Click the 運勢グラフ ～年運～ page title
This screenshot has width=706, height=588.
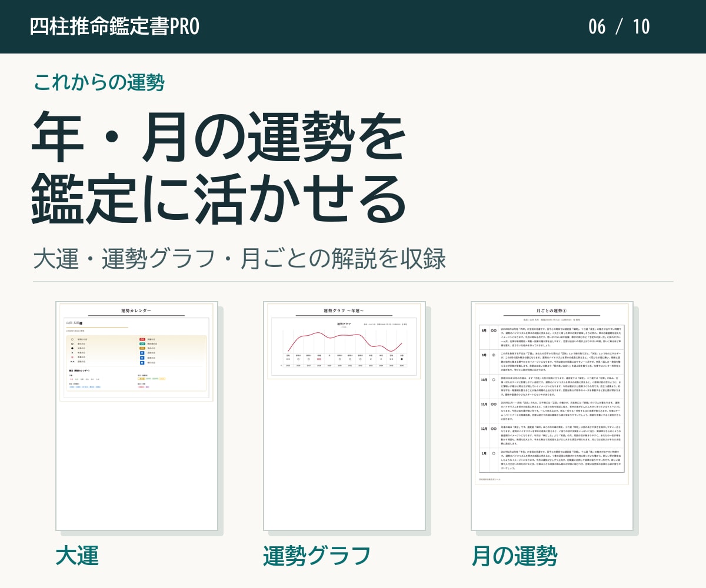click(x=344, y=310)
